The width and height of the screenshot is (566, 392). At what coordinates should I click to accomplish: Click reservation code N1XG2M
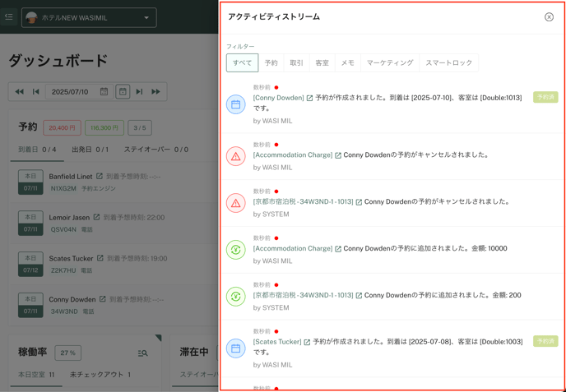tap(63, 188)
